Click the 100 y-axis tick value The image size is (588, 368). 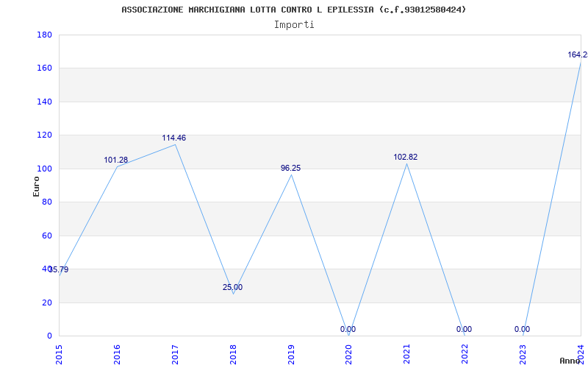(x=44, y=169)
